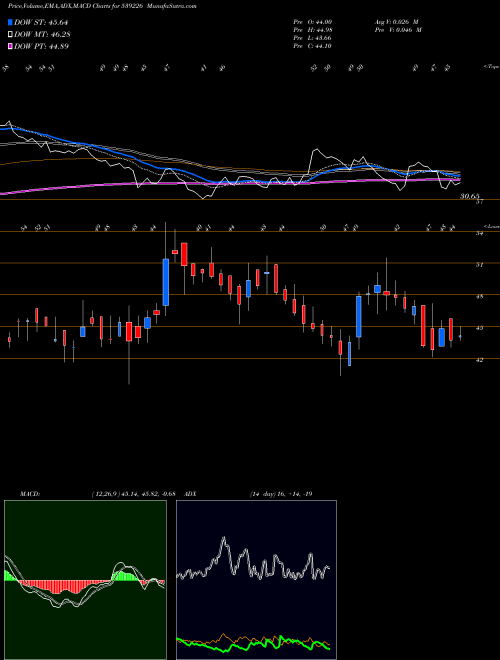Click the 45 price axis label

click(479, 328)
